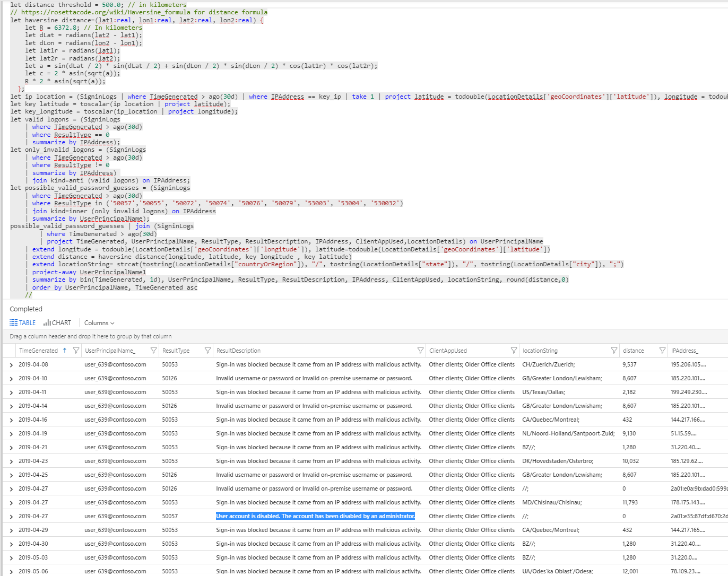Open filter icon for distance column
This screenshot has width=728, height=576.
click(x=662, y=351)
